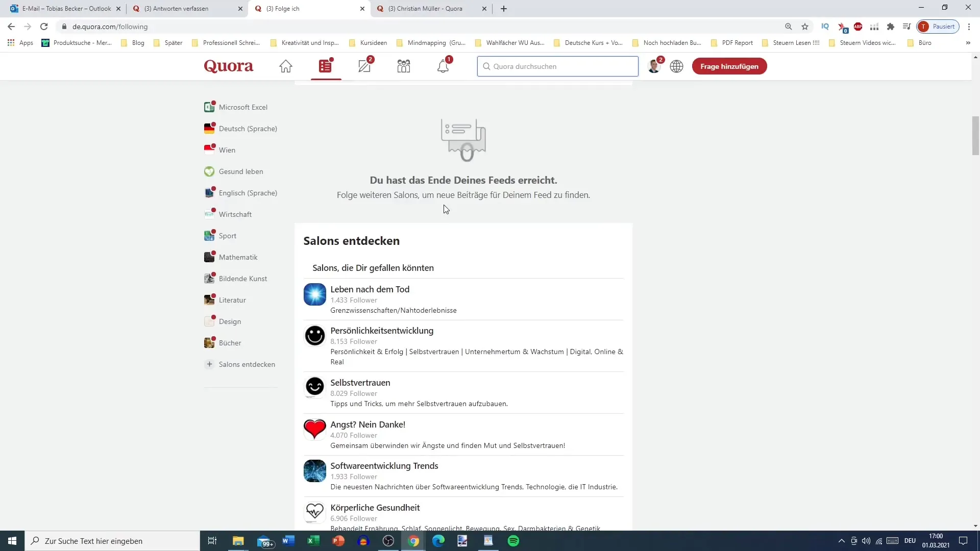Expand the Design sidebar item
The width and height of the screenshot is (980, 551).
point(231,321)
